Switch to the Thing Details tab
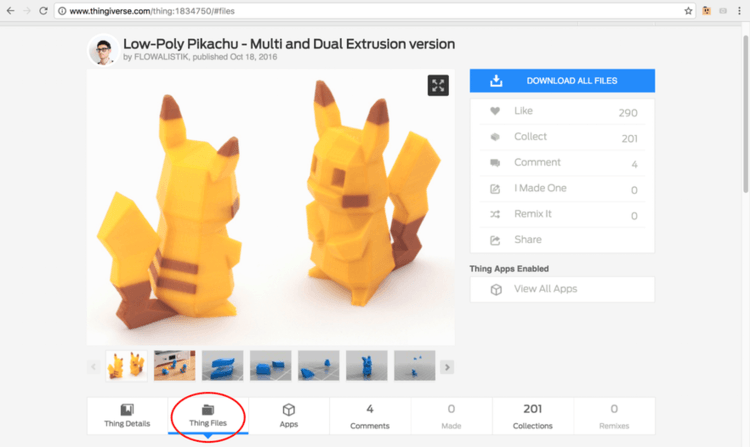This screenshot has width=750, height=447. click(127, 416)
